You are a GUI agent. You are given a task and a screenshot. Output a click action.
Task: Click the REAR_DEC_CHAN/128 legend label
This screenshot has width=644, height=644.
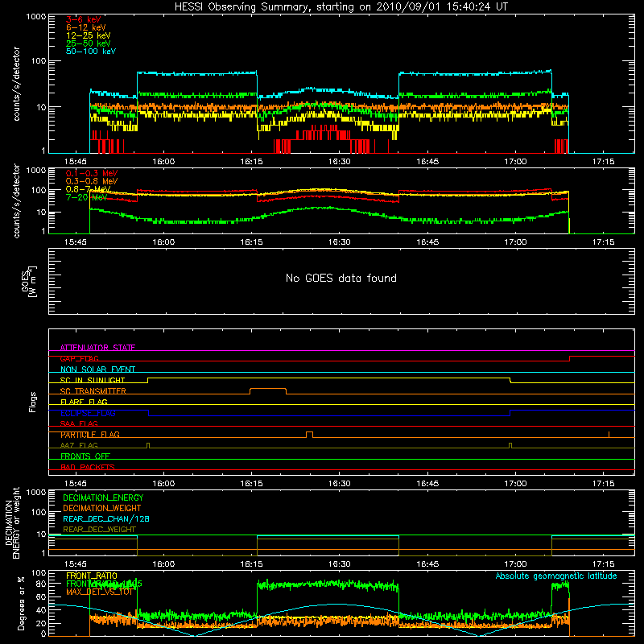106,518
